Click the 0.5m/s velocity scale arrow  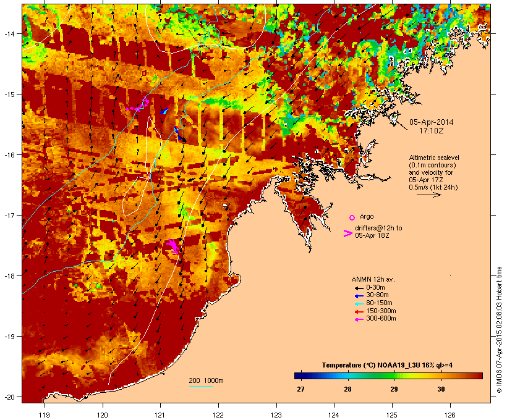click(428, 195)
